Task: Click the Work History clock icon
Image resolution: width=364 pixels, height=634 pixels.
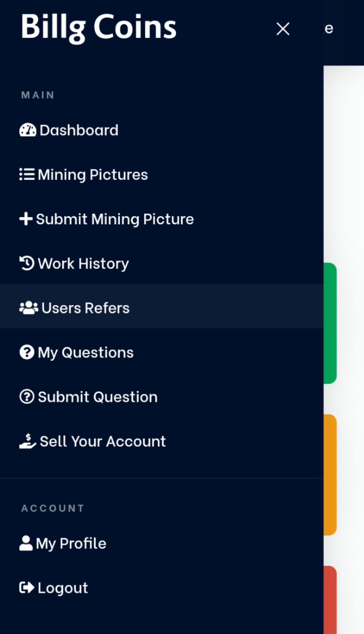Action: pyautogui.click(x=27, y=263)
